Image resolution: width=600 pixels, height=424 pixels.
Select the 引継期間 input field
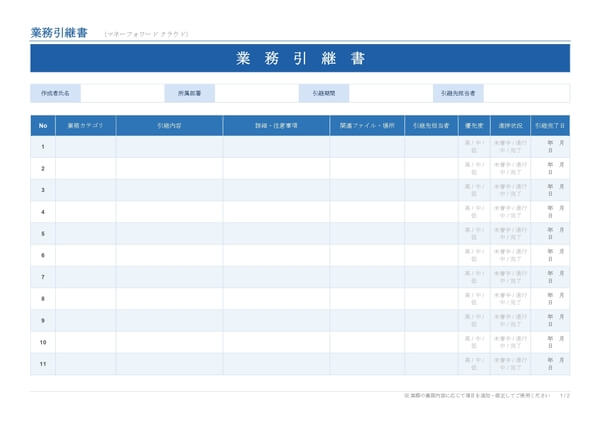(390, 93)
